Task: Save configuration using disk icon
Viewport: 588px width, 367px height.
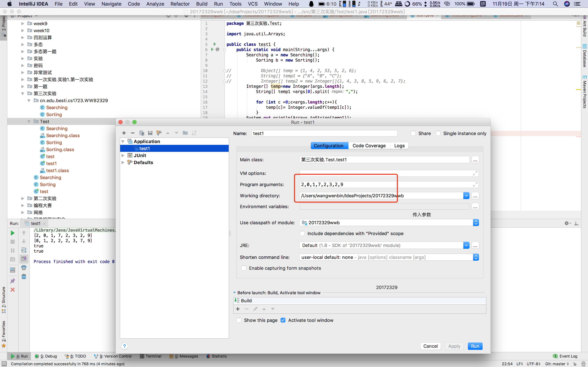Action: pyautogui.click(x=150, y=133)
